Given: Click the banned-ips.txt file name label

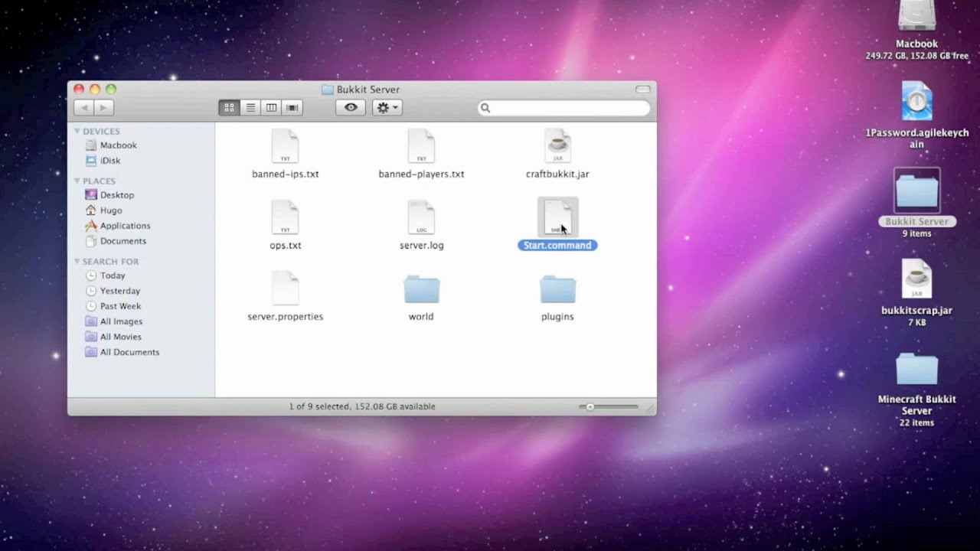Looking at the screenshot, I should pyautogui.click(x=285, y=174).
